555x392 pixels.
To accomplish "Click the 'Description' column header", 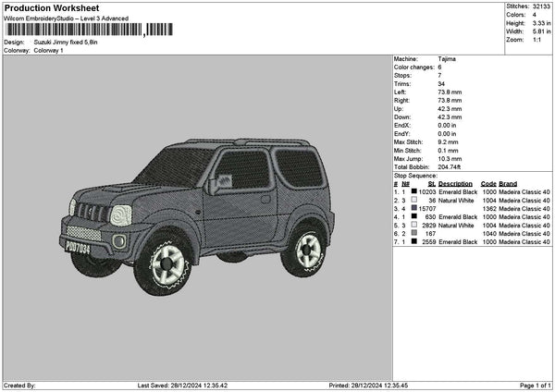I will coord(455,184).
